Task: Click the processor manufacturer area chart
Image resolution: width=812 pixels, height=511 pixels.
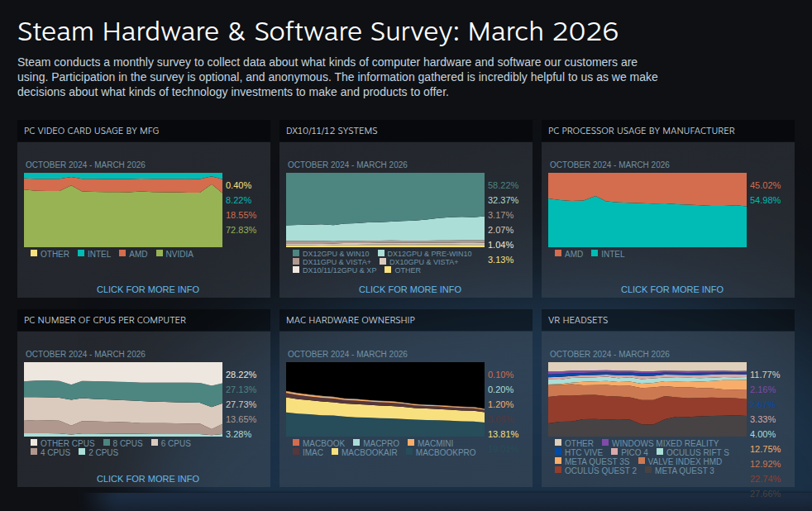Action: pyautogui.click(x=647, y=210)
